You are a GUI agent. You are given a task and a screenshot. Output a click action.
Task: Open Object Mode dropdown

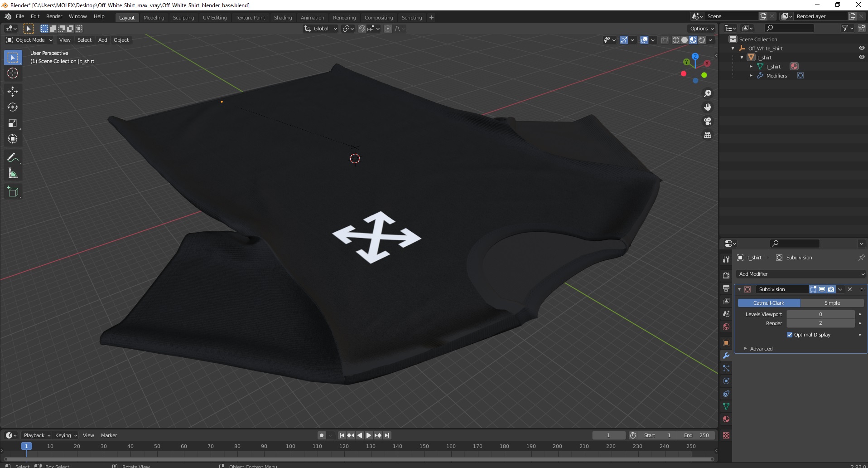(29, 40)
